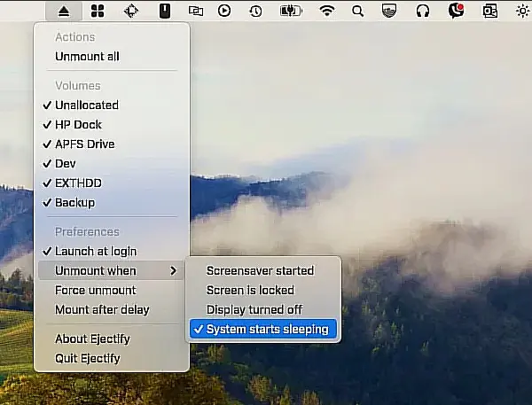Open Spotlight search magnifier icon

[x=357, y=12]
